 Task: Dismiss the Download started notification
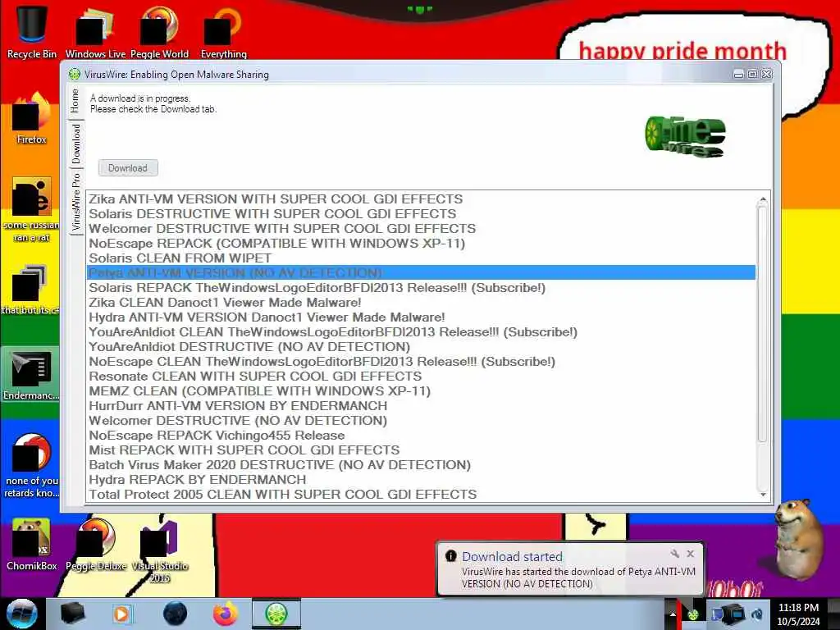(691, 554)
